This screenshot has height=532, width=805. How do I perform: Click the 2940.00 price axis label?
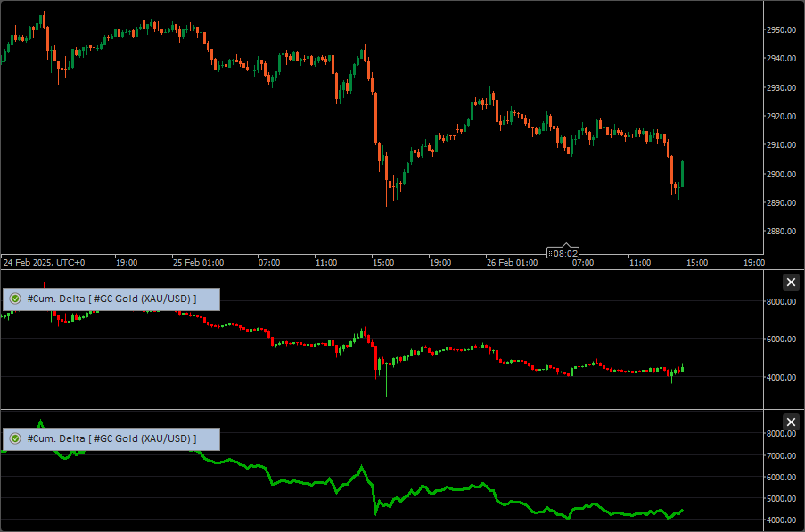click(x=782, y=59)
